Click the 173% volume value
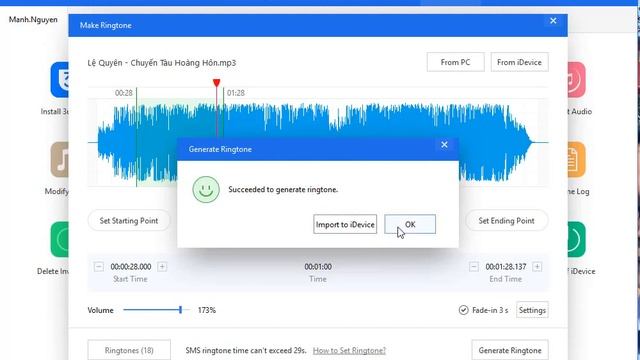Screen dimensions: 640x360 tap(207, 310)
